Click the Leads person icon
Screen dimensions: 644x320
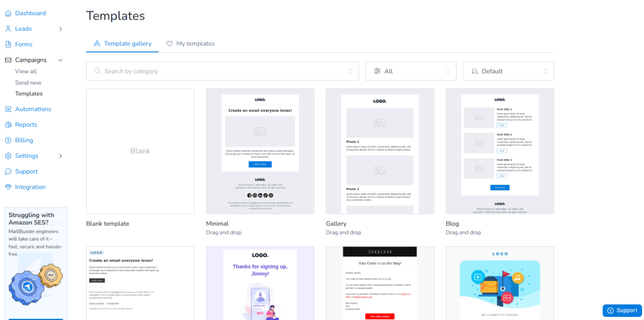coord(8,29)
